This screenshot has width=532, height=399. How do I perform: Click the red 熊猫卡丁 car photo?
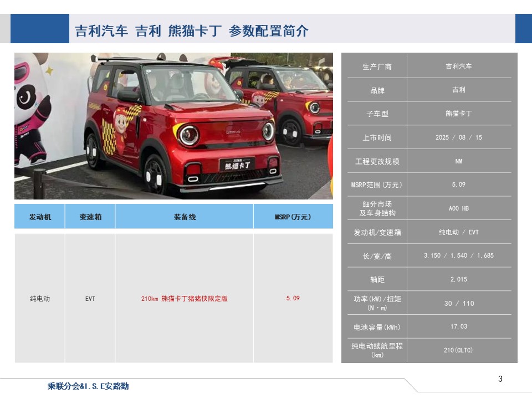pos(173,126)
